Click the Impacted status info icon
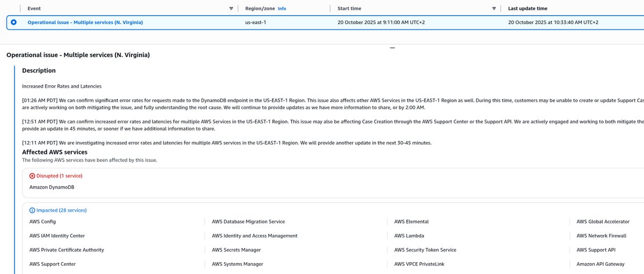The height and width of the screenshot is (274, 644). tap(32, 210)
